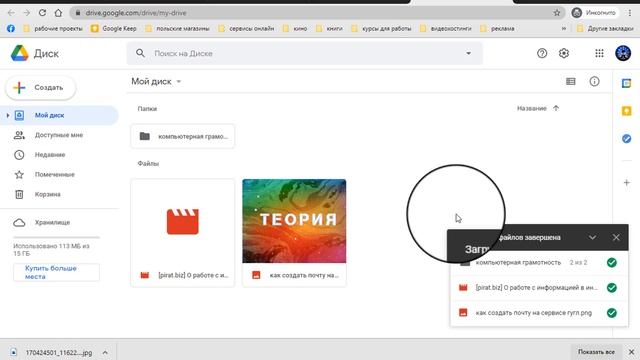The height and width of the screenshot is (360, 640).
Task: Click the browser forward arrow
Action: [27, 13]
